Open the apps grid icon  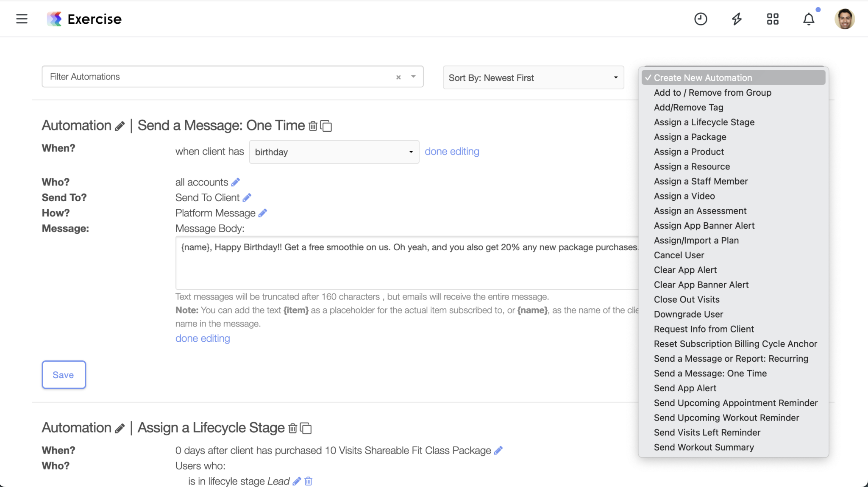[773, 19]
